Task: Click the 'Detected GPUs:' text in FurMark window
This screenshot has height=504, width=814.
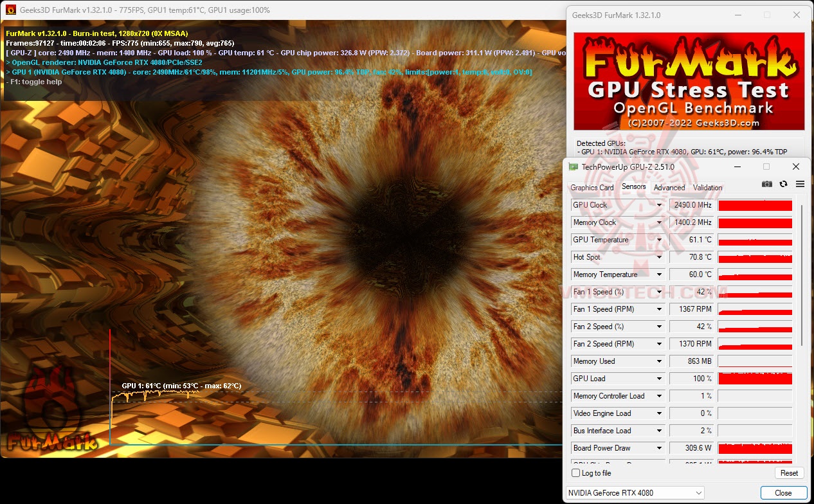Action: (x=601, y=143)
